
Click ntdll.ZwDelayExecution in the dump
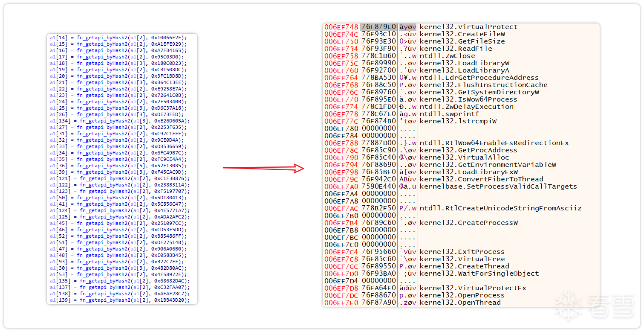(x=466, y=107)
